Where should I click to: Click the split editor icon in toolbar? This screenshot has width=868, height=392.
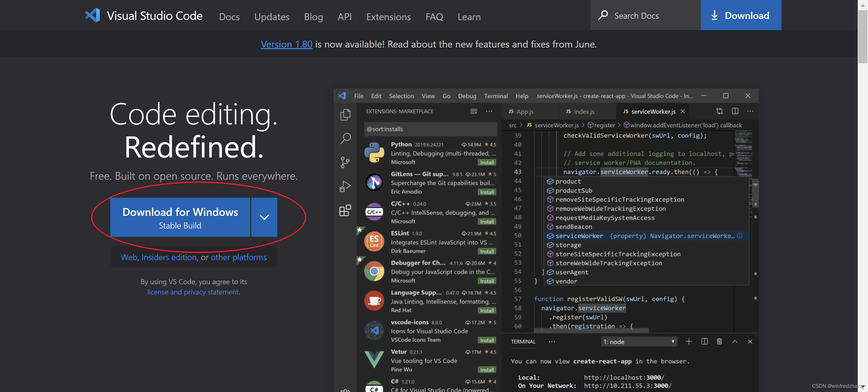735,111
